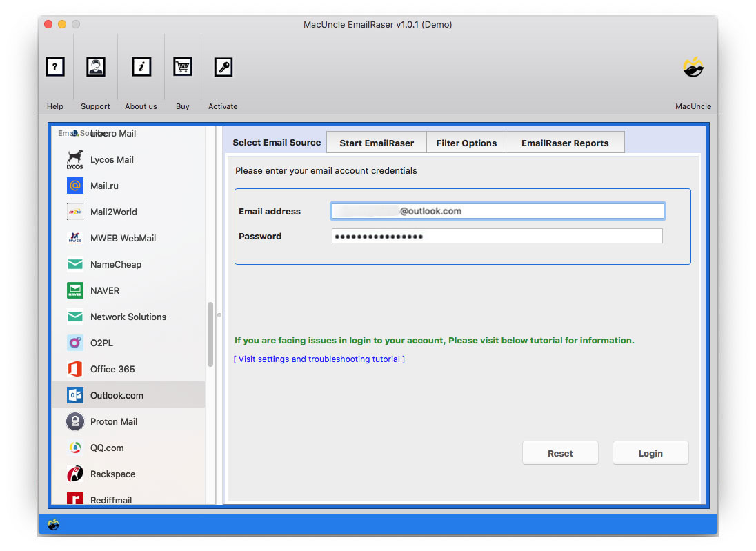Choose the Mail2World label
The image size is (756, 551).
[x=113, y=212]
